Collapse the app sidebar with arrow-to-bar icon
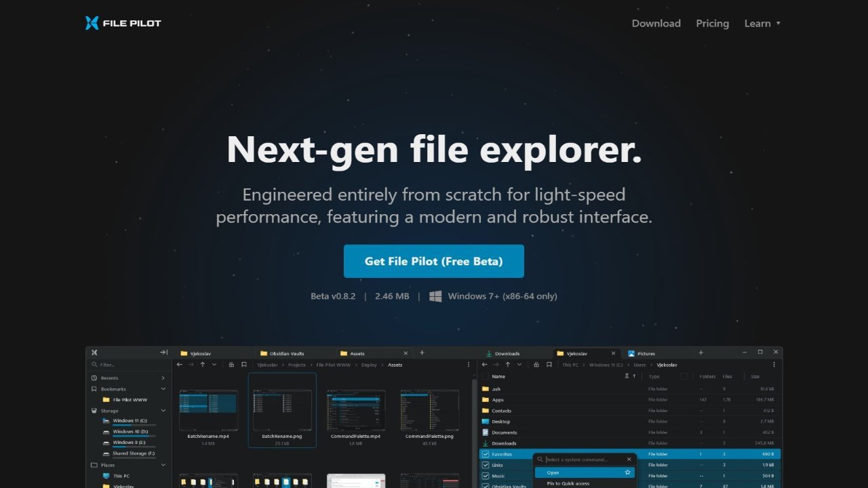This screenshot has height=488, width=868. click(163, 352)
